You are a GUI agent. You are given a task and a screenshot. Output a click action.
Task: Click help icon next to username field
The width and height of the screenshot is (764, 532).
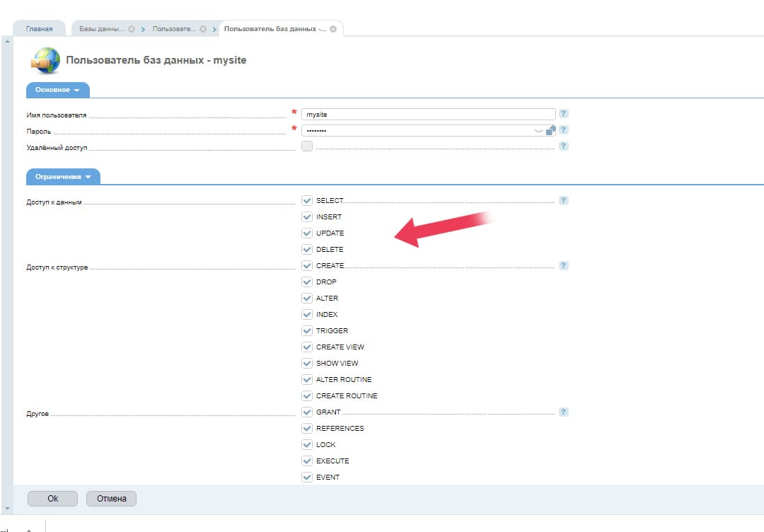coord(563,113)
